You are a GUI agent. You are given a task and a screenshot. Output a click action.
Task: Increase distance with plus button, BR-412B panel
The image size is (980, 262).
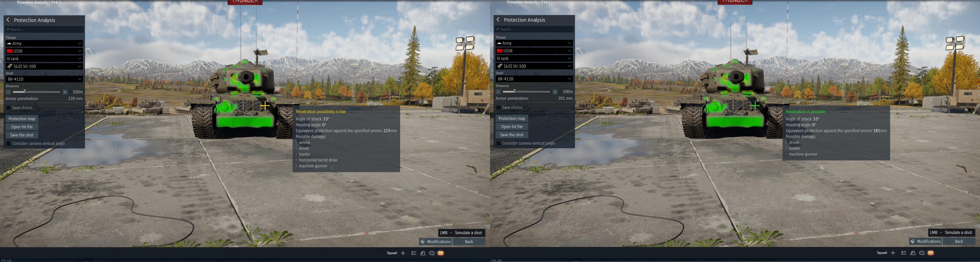click(x=555, y=92)
